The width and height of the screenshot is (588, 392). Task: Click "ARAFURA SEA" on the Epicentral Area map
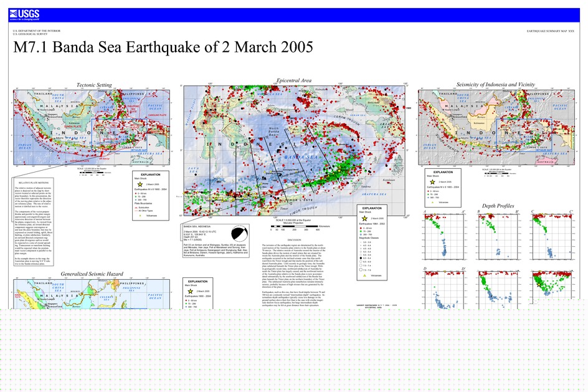[x=374, y=194]
